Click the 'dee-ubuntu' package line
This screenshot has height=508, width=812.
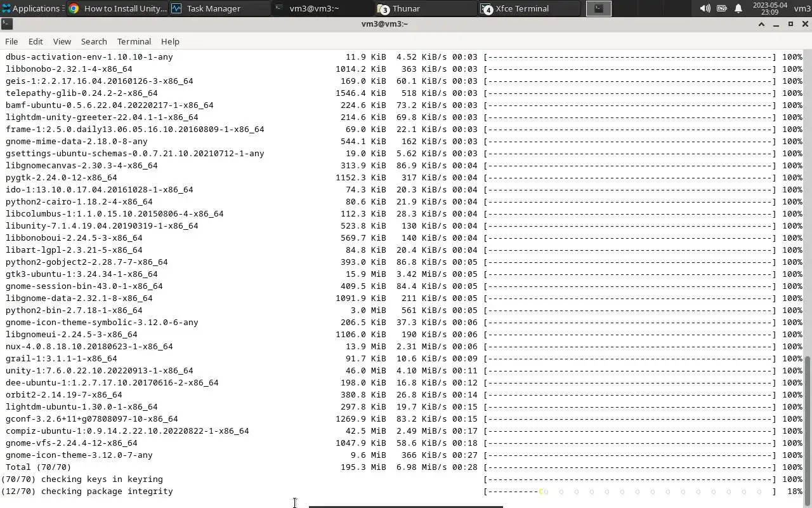click(x=112, y=383)
